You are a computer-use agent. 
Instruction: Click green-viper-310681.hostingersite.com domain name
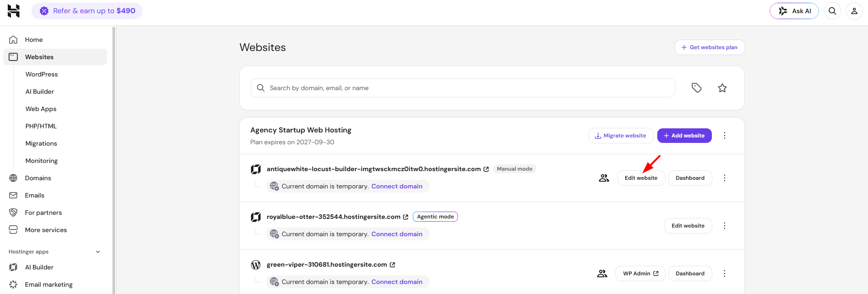(x=327, y=264)
